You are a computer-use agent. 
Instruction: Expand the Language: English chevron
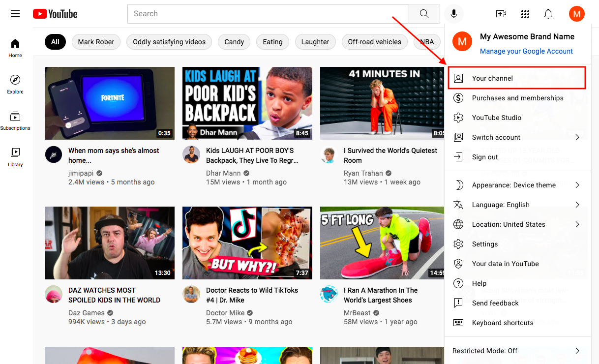point(577,205)
